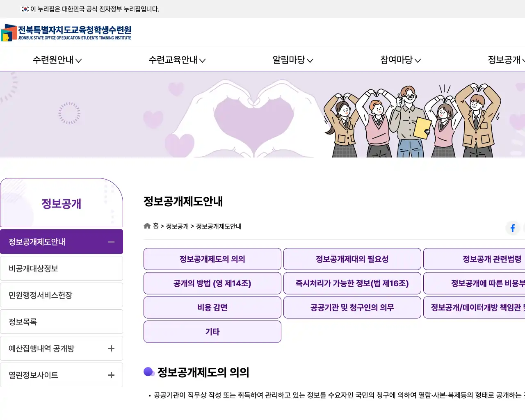Select 정보공개제도안내 in the sidebar
The height and width of the screenshot is (420, 525).
pyautogui.click(x=62, y=242)
